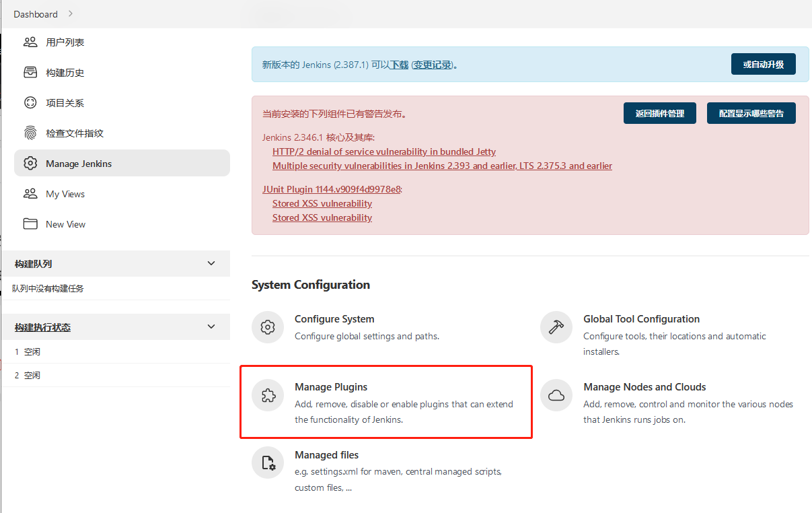Click the 配置显示哪些警告 button

751,114
